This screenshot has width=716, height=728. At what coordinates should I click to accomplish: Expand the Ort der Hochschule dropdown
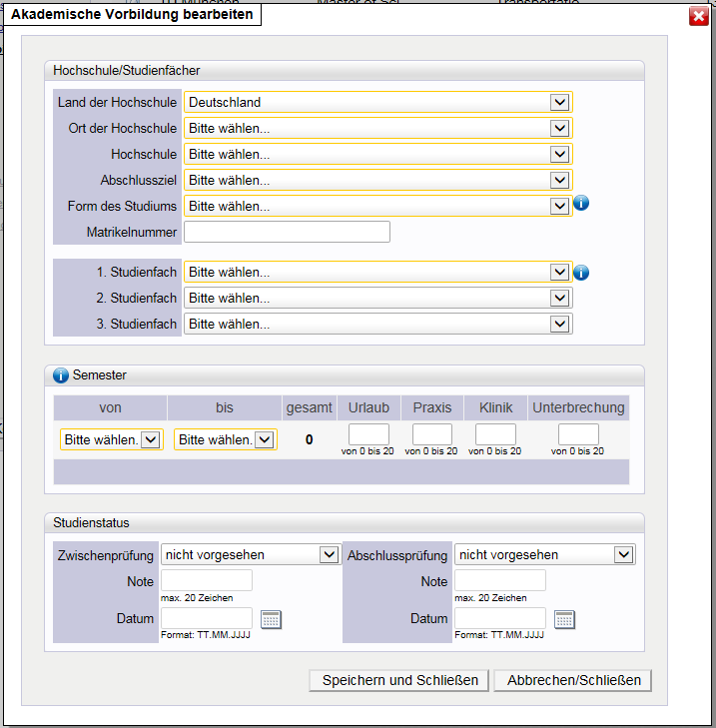click(x=377, y=128)
